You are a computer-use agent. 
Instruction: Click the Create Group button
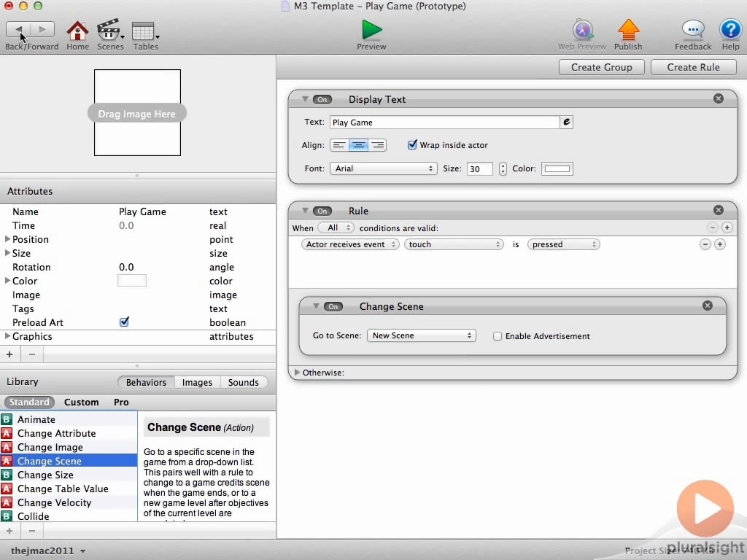pyautogui.click(x=601, y=67)
